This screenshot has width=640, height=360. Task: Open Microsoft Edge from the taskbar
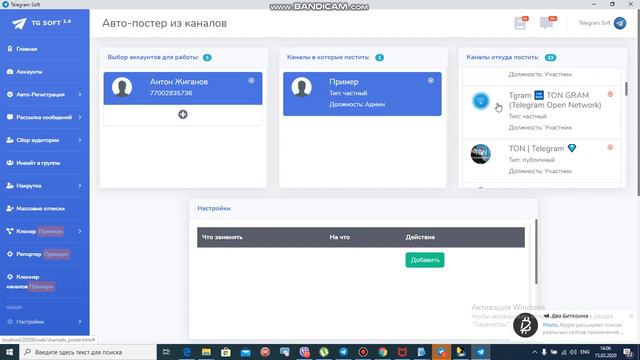(x=187, y=352)
